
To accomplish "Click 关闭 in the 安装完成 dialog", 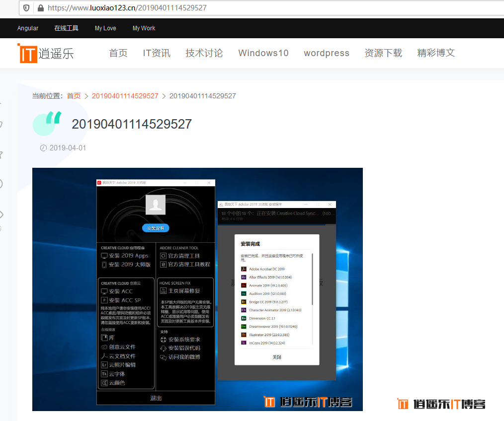I will pos(277,357).
